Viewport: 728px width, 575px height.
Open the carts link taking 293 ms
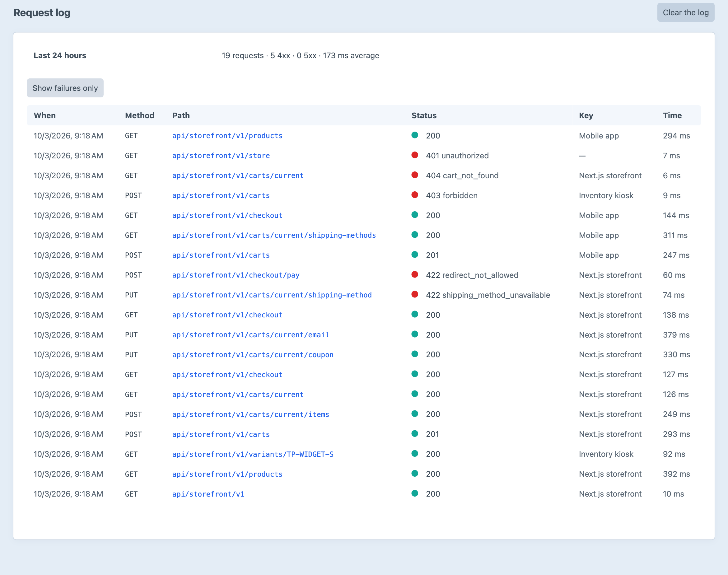pos(221,434)
